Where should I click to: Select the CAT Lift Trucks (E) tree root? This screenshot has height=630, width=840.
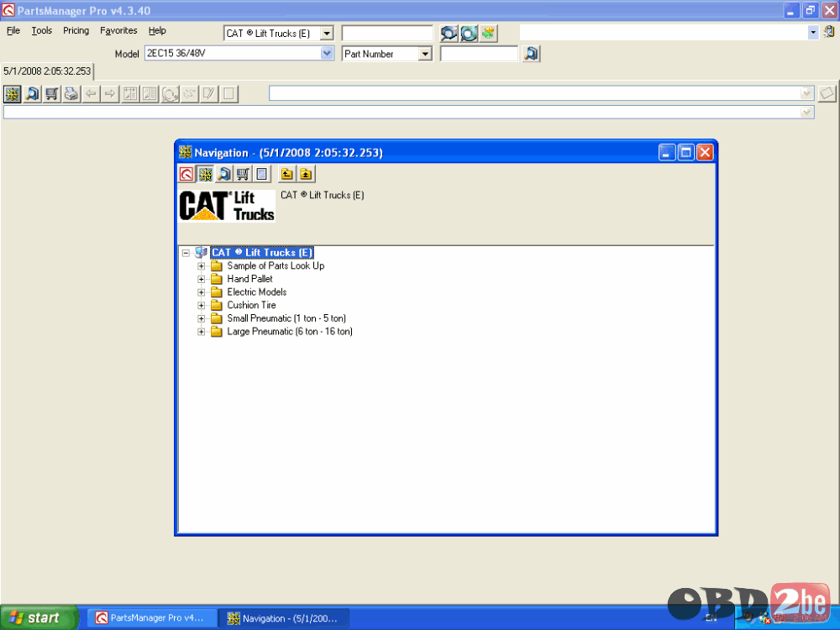[x=261, y=252]
